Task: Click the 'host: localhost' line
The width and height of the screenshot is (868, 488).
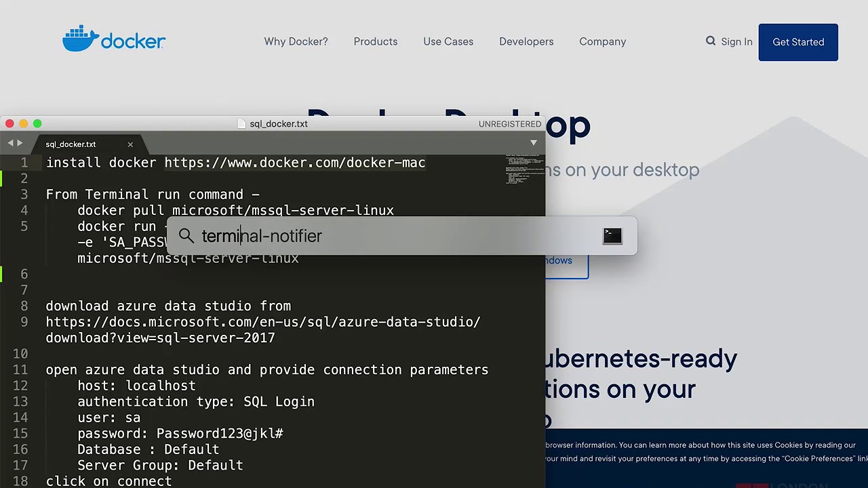Action: click(136, 386)
